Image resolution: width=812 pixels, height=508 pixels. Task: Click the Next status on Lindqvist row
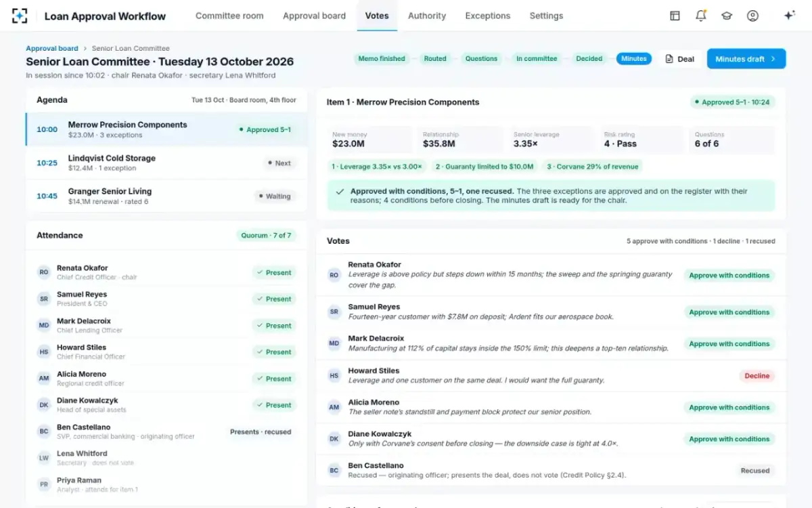click(x=279, y=163)
